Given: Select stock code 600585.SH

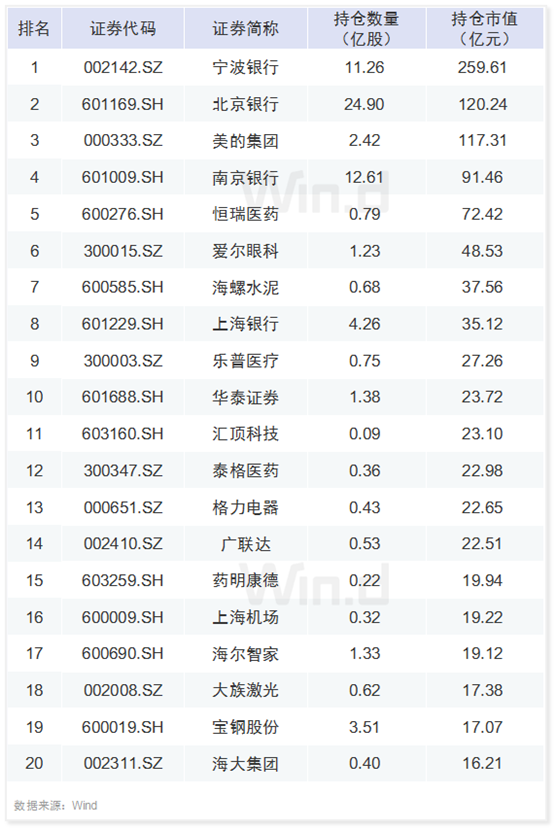Looking at the screenshot, I should (123, 287).
